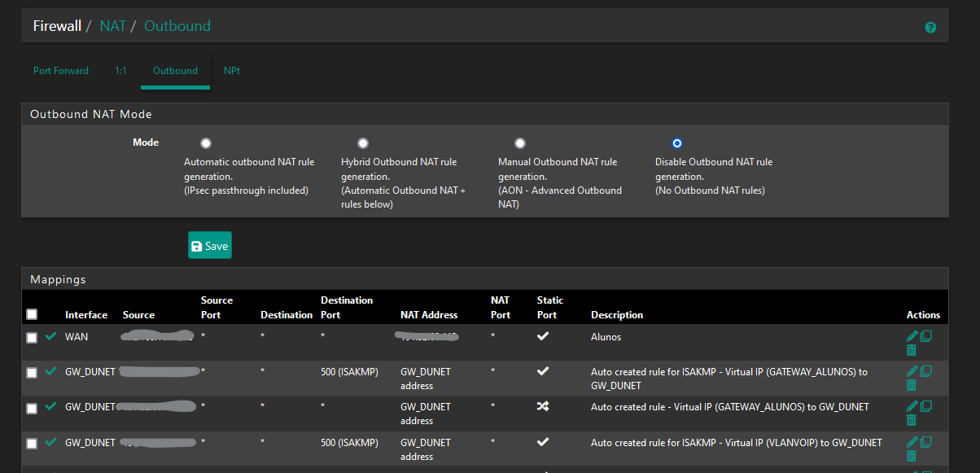The width and height of the screenshot is (980, 473).
Task: Select Automatic outbound NAT rule generation
Action: pyautogui.click(x=206, y=143)
